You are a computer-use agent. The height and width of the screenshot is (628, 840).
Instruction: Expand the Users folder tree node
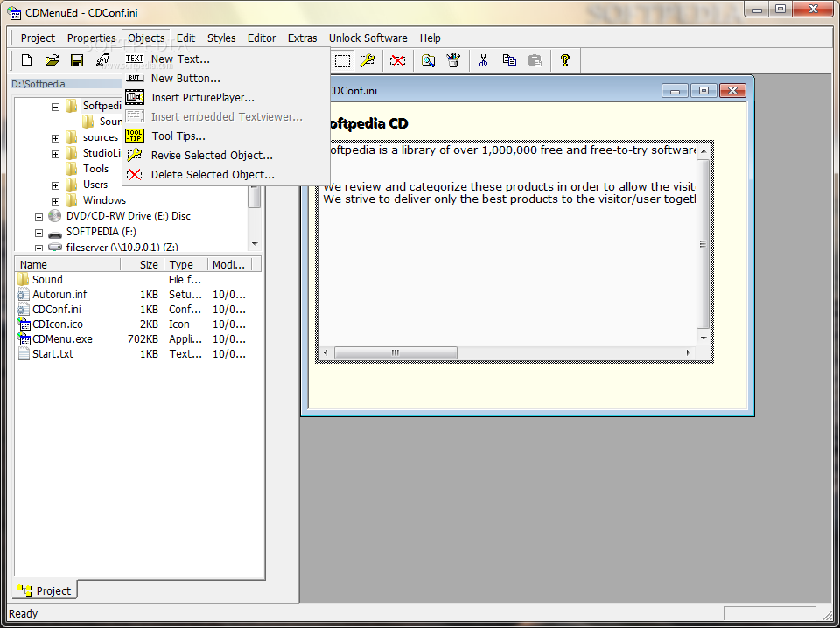[55, 185]
